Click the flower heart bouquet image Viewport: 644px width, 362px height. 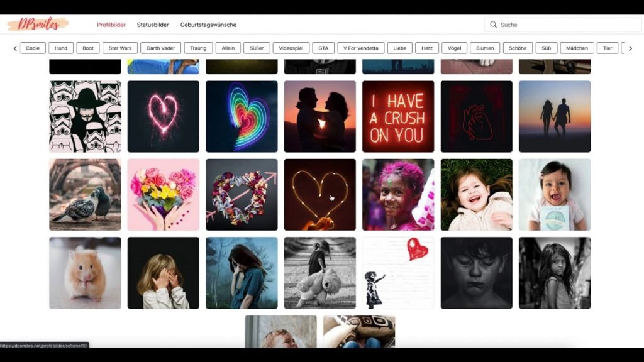pos(163,195)
